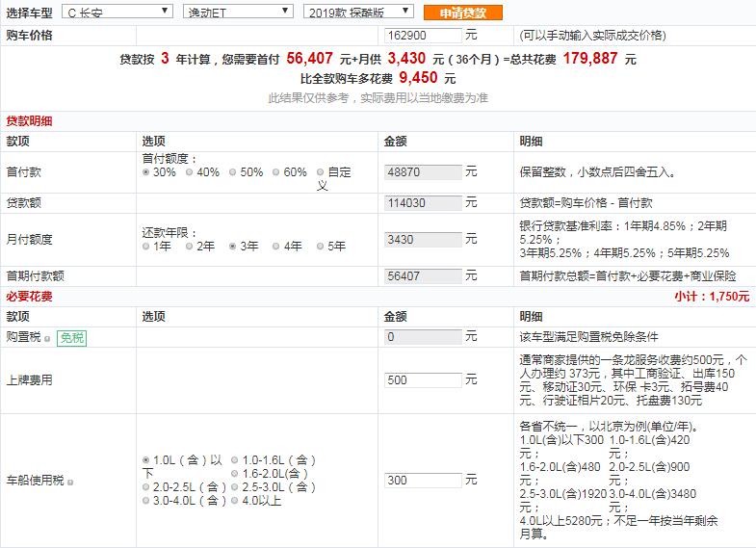This screenshot has width=756, height=548.
Task: Click the 必要花费 section heading
Action: tap(29, 297)
